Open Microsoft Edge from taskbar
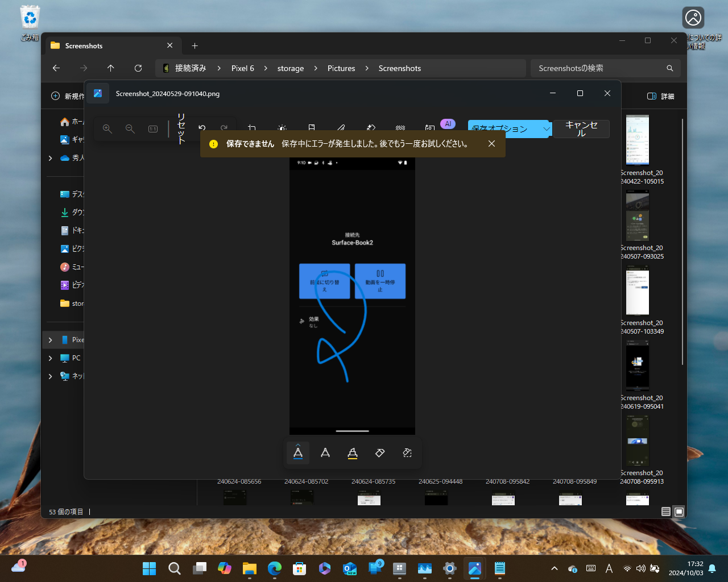 pos(275,568)
